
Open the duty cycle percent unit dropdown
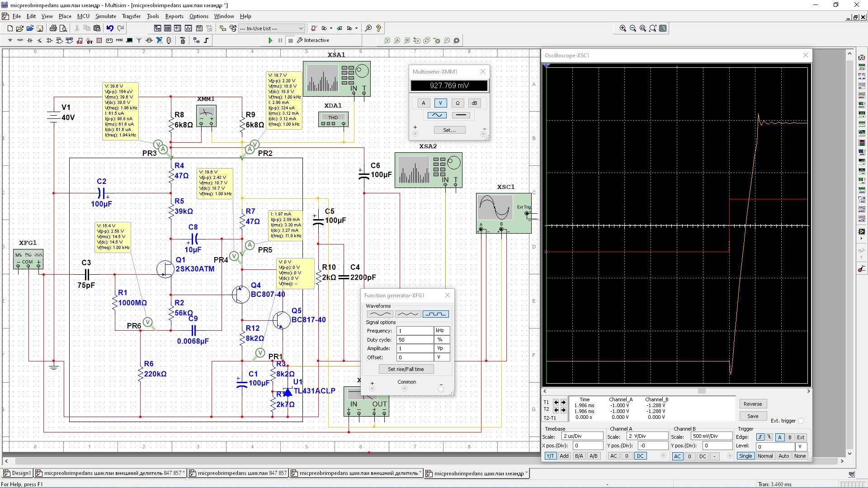point(442,340)
